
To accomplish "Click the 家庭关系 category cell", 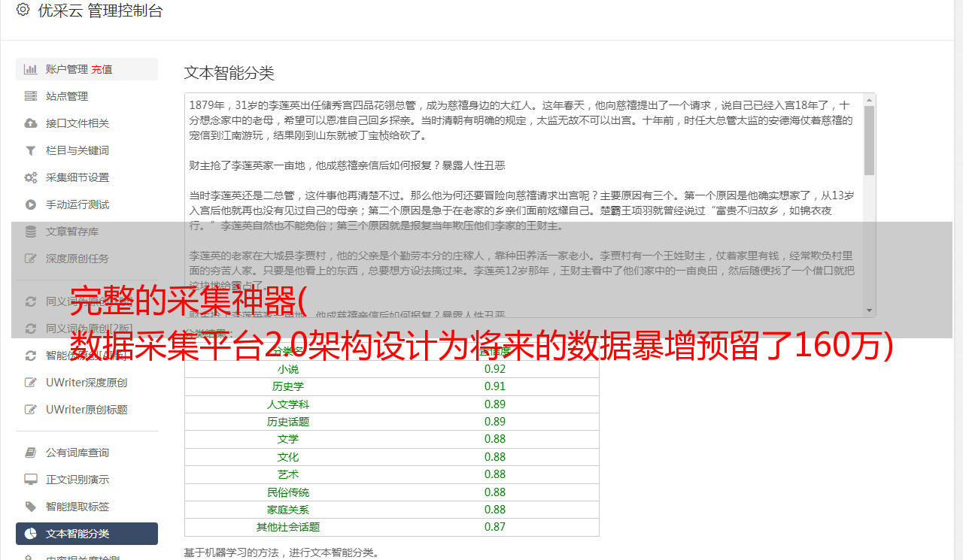I will click(x=287, y=510).
